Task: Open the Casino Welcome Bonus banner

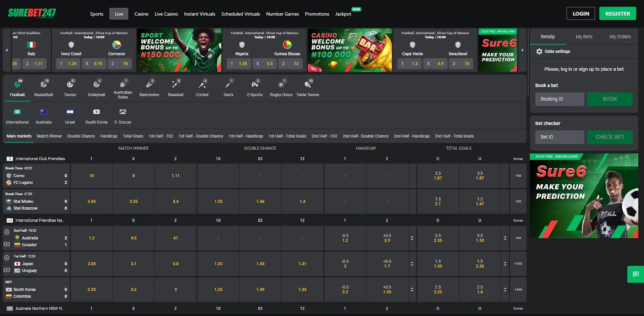Action: point(350,50)
